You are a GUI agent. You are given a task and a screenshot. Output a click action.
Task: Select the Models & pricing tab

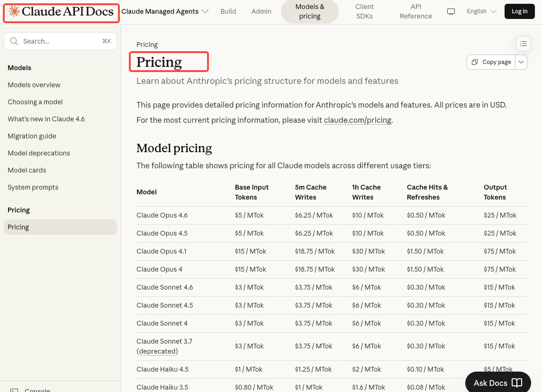(310, 11)
